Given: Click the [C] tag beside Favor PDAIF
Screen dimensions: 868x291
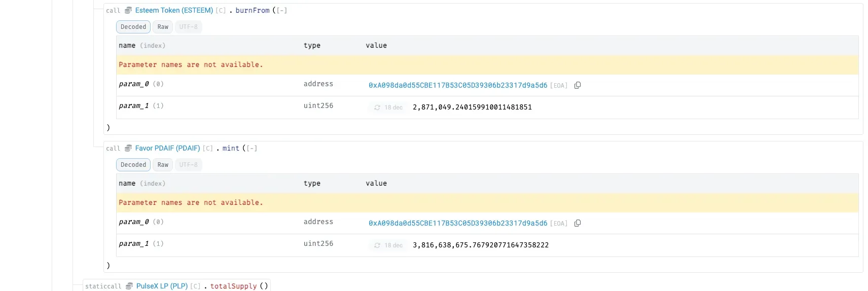Looking at the screenshot, I should (x=207, y=148).
